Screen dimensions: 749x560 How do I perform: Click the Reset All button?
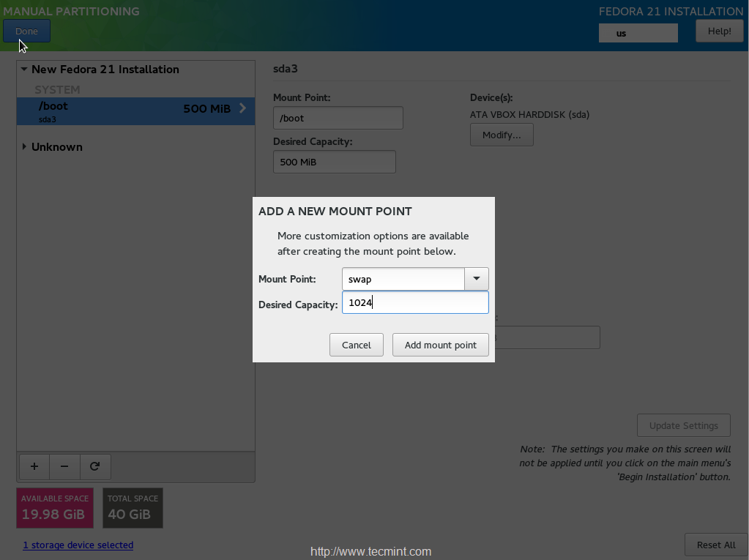pos(715,545)
